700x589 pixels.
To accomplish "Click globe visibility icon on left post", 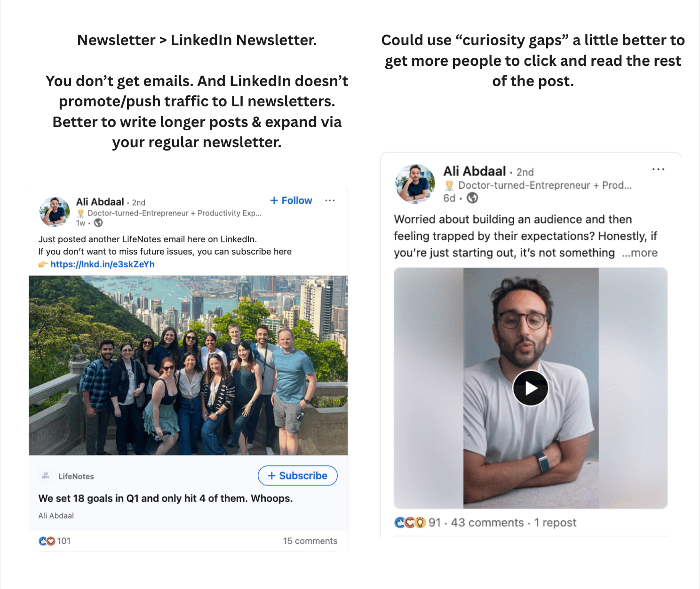I will click(98, 223).
